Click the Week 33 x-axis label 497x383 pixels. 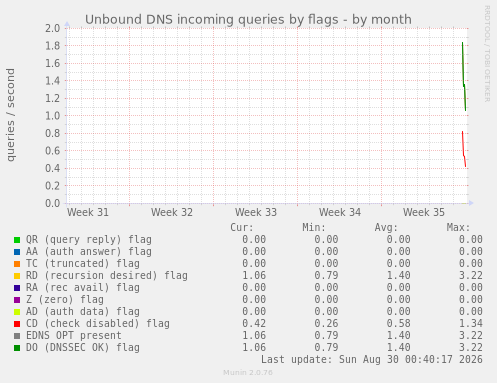click(x=256, y=212)
